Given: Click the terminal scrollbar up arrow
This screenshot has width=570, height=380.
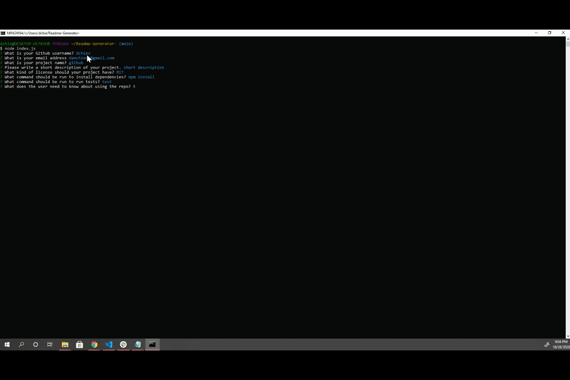Looking at the screenshot, I should pyautogui.click(x=568, y=39).
